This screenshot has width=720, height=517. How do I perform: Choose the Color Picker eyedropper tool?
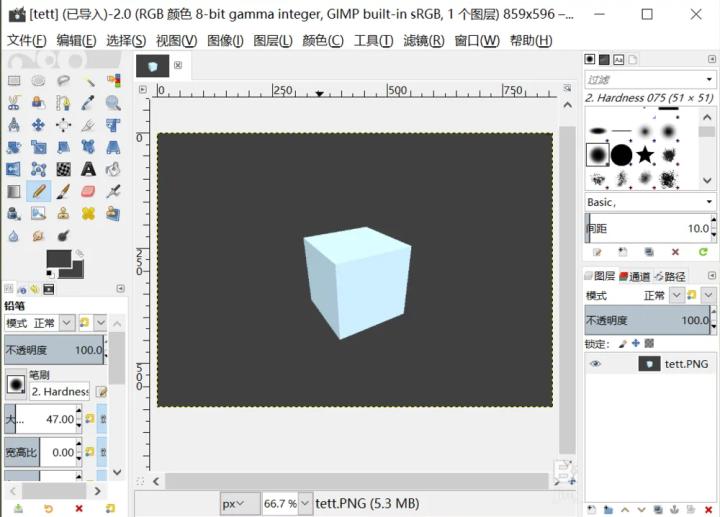[89, 103]
